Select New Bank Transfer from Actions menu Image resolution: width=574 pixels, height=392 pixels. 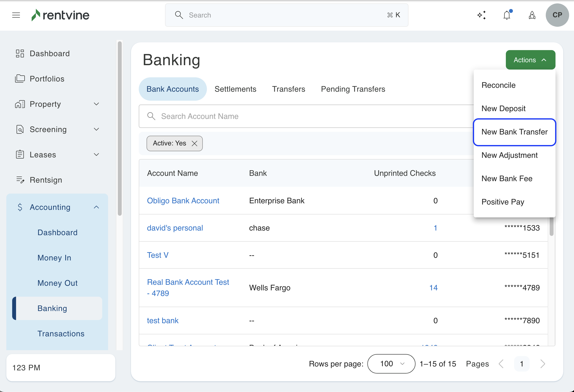(x=514, y=132)
